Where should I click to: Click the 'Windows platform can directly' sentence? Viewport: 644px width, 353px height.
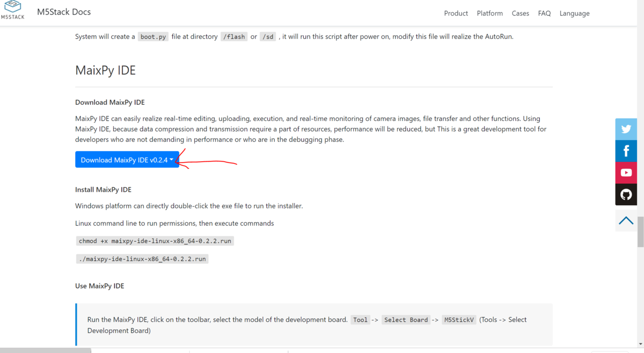tap(189, 206)
